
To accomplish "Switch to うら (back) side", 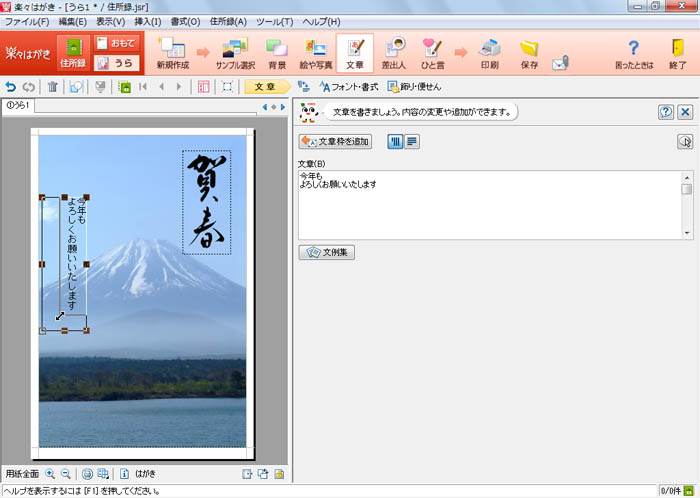I will pos(116,63).
